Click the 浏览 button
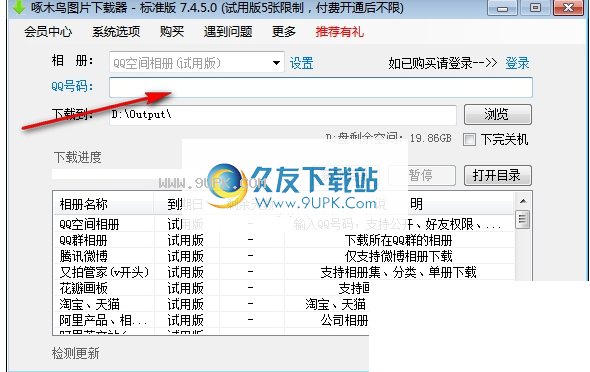The image size is (590, 372). click(x=497, y=114)
